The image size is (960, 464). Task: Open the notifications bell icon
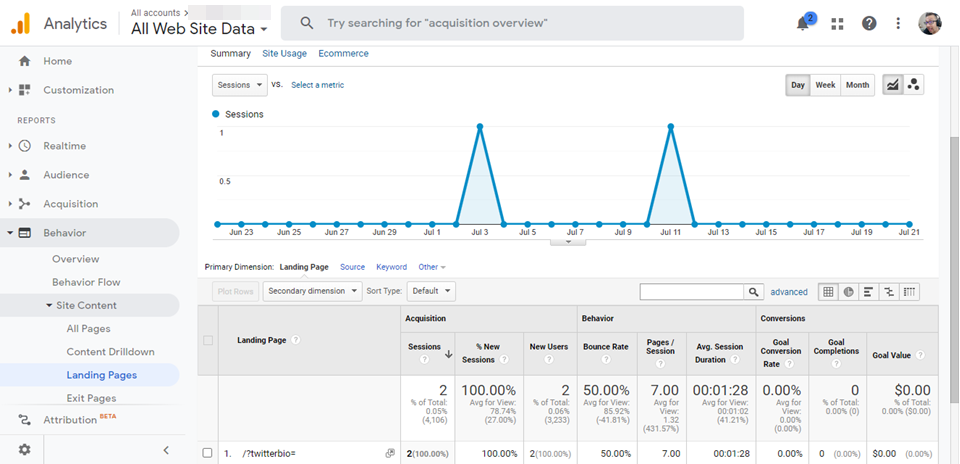tap(803, 23)
